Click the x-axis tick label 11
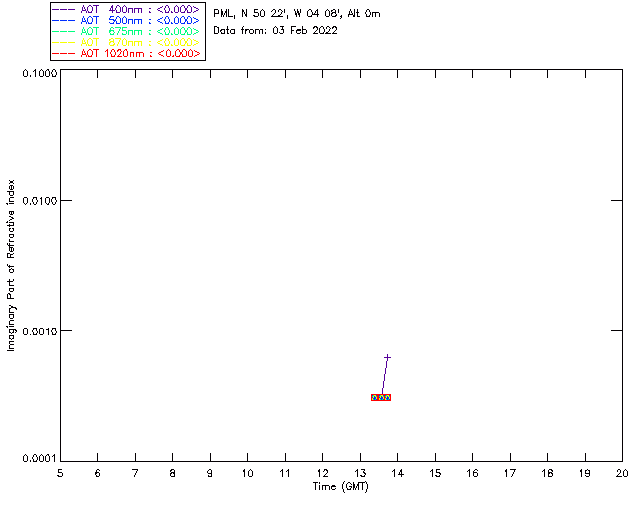This screenshot has width=640, height=512. pos(284,473)
